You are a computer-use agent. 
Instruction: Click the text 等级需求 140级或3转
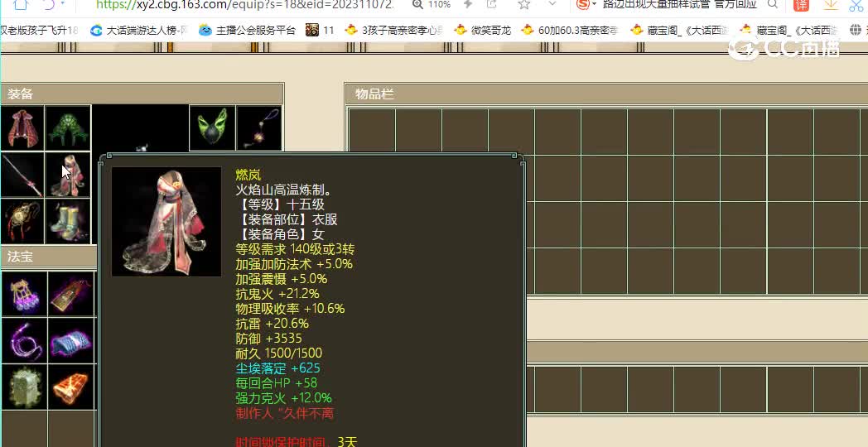[295, 249]
